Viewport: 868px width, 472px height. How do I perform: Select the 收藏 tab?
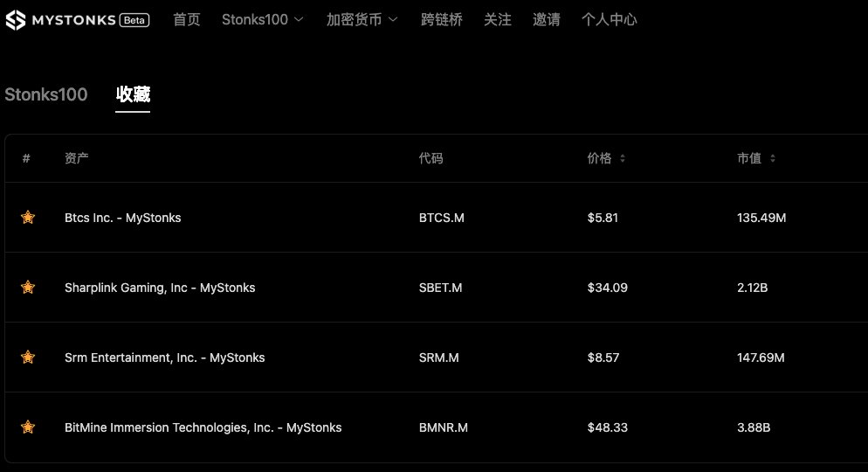pyautogui.click(x=133, y=94)
